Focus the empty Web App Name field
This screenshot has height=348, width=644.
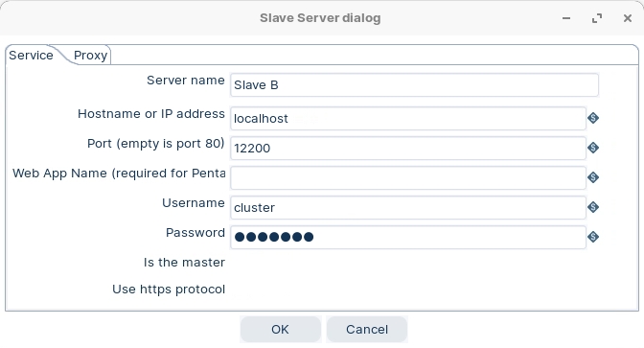pyautogui.click(x=408, y=177)
